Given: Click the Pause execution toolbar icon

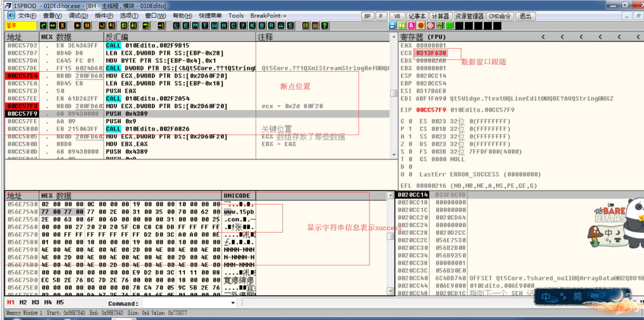Looking at the screenshot, I should 87,26.
